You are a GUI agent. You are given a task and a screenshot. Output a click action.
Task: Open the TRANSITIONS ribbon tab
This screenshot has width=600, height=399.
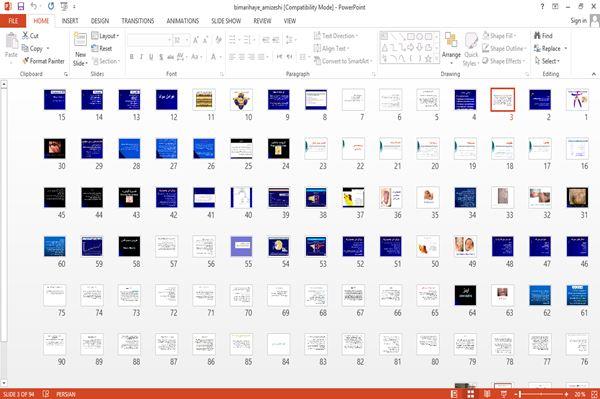click(x=138, y=21)
